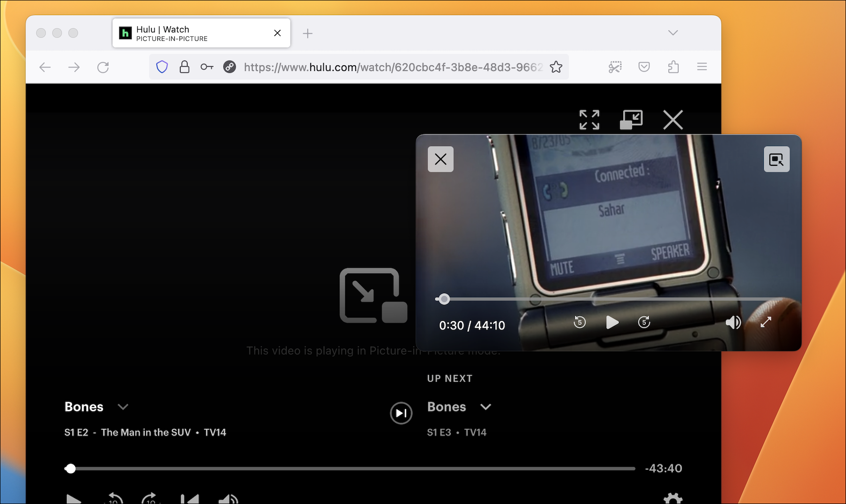
Task: Play the main Hulu video
Action: (73, 499)
